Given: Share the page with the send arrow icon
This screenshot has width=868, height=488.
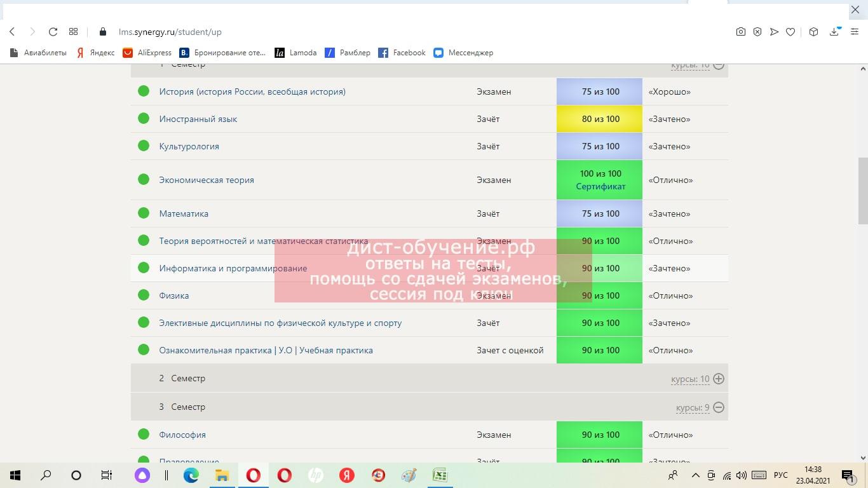Looking at the screenshot, I should point(773,32).
